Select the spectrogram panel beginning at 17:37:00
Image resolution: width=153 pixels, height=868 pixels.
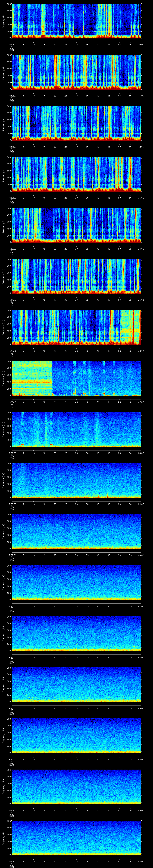tap(77, 429)
